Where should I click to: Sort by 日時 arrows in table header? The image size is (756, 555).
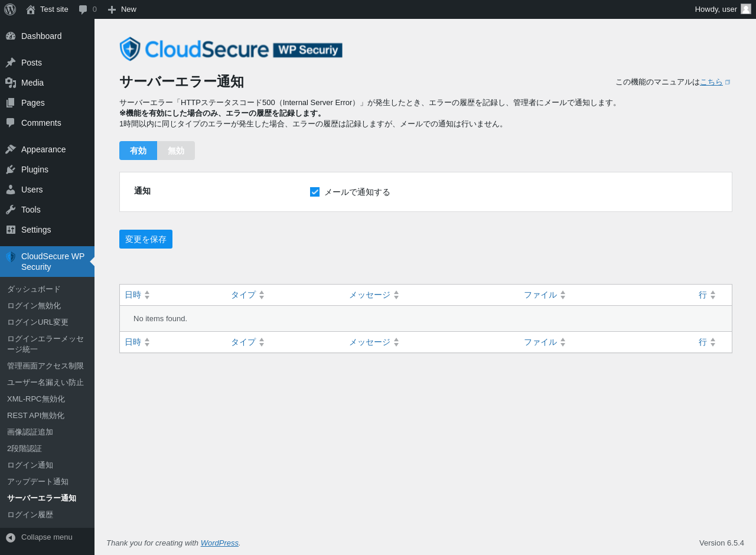147,295
